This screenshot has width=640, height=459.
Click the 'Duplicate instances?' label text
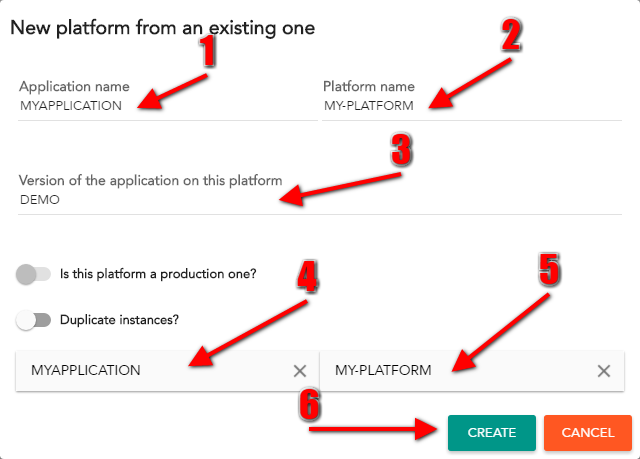[119, 320]
